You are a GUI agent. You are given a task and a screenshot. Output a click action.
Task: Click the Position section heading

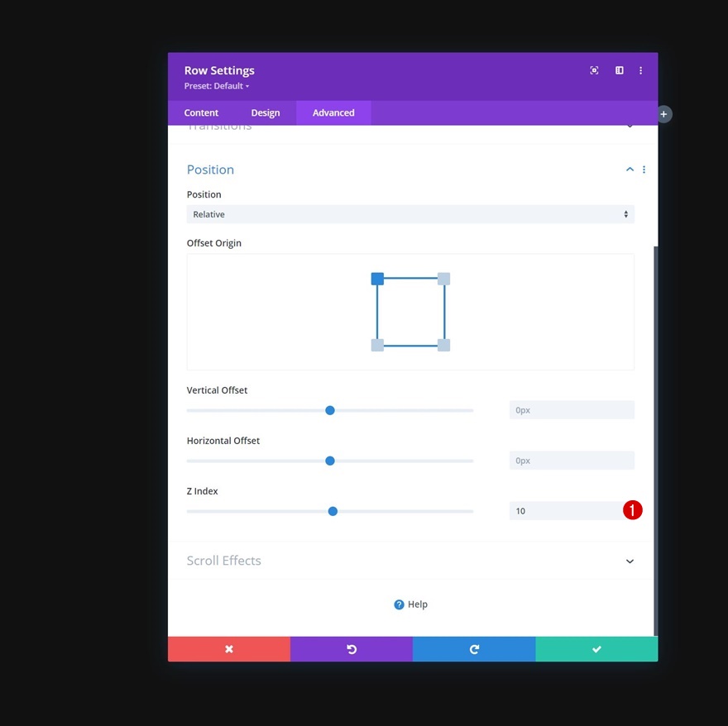[210, 170]
